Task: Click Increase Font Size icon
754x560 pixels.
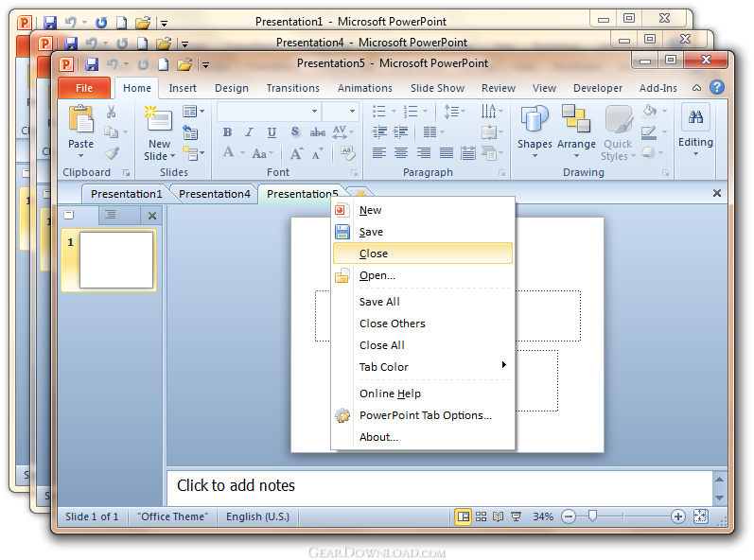Action: (297, 153)
